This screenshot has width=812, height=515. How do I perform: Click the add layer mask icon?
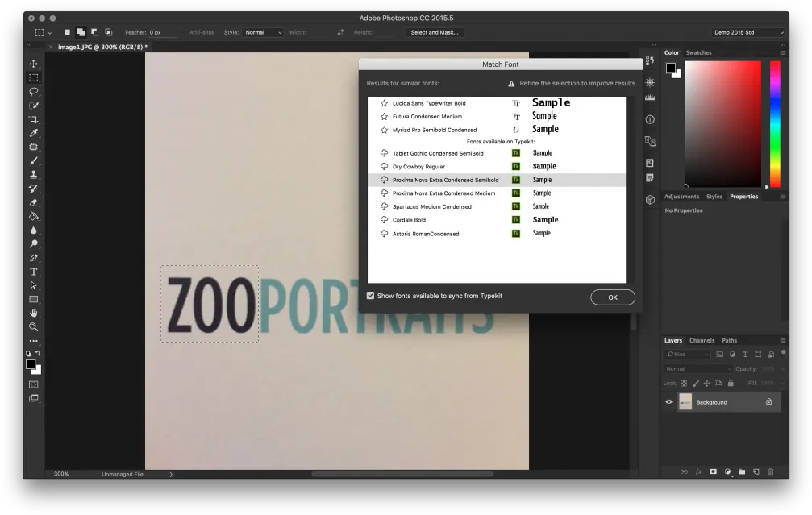point(713,471)
